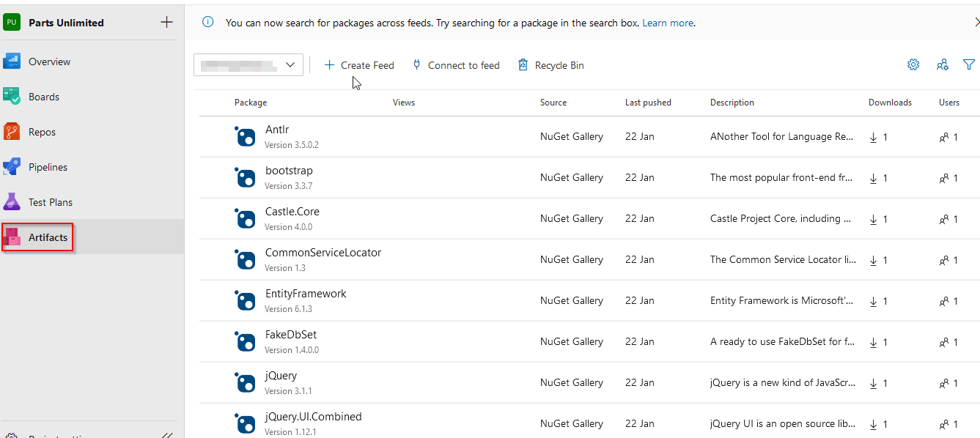Select Repos from the left navigation

(x=42, y=132)
